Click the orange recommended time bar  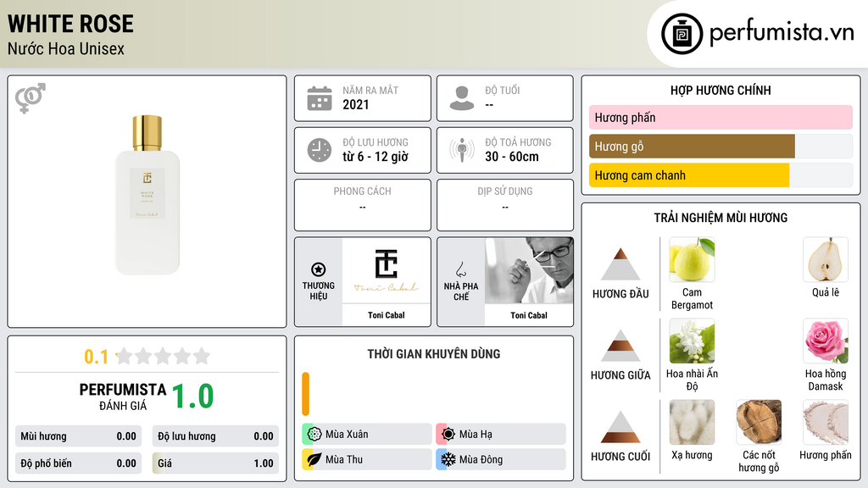[x=305, y=394]
